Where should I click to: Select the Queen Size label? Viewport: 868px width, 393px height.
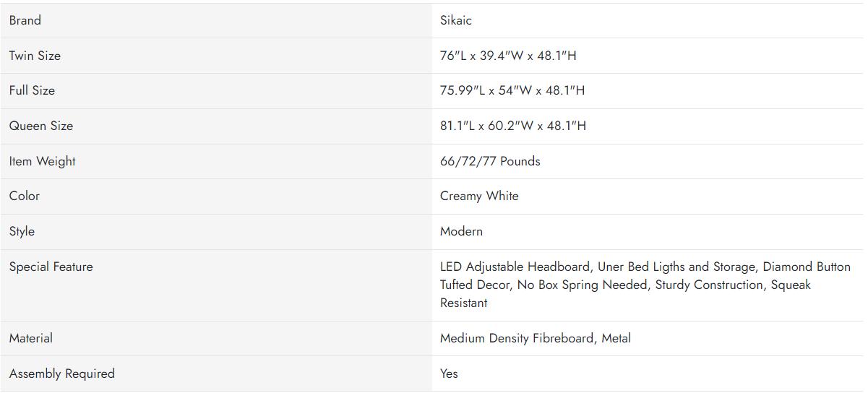coord(41,126)
